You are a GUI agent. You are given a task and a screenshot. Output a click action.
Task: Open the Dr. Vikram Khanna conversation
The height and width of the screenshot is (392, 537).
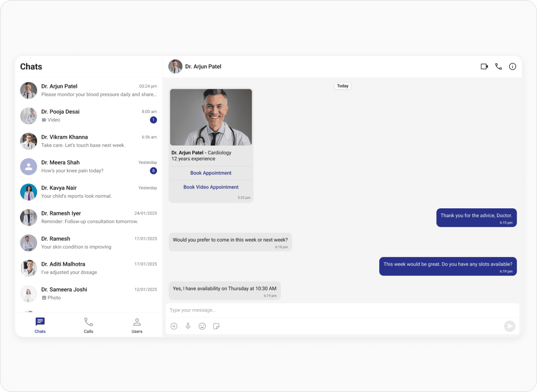point(89,141)
